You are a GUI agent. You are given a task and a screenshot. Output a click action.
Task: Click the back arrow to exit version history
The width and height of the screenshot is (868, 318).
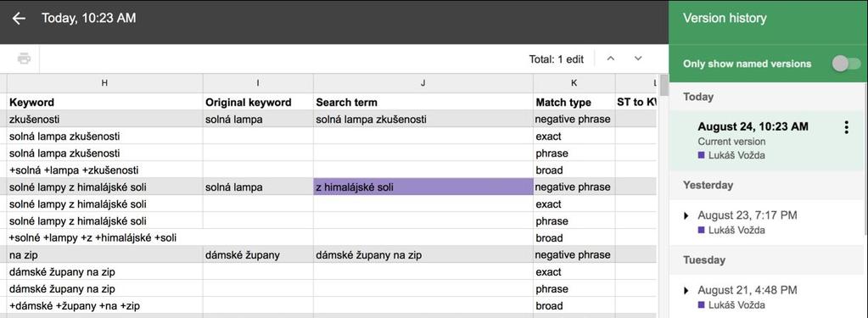19,19
